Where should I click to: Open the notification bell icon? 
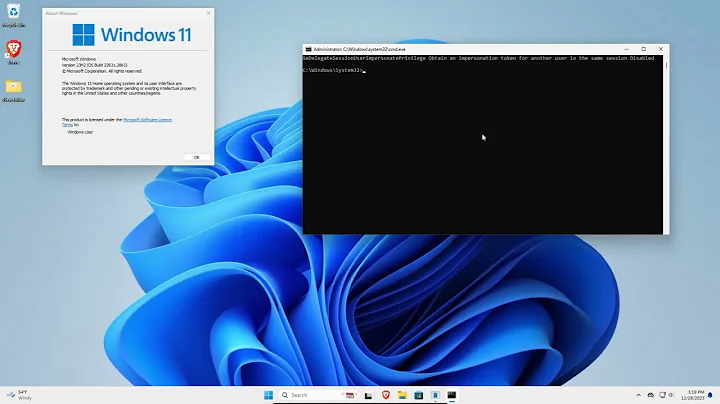710,395
